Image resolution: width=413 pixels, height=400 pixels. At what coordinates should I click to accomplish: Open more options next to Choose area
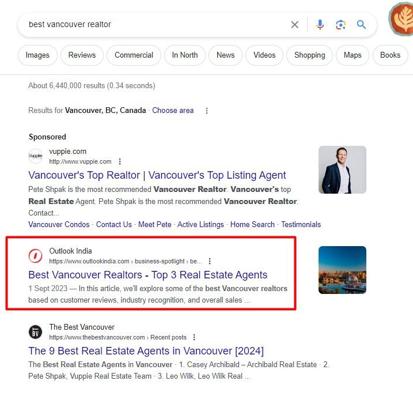click(x=207, y=111)
